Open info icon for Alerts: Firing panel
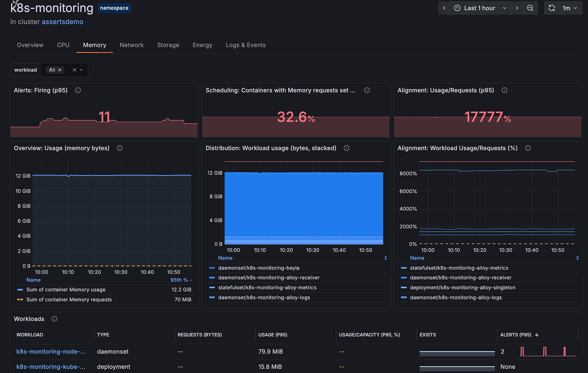The width and height of the screenshot is (588, 373). 78,90
